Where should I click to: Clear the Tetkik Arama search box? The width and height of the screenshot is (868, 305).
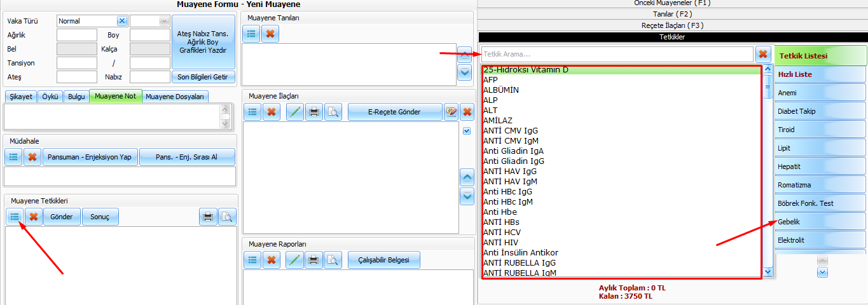click(x=763, y=55)
